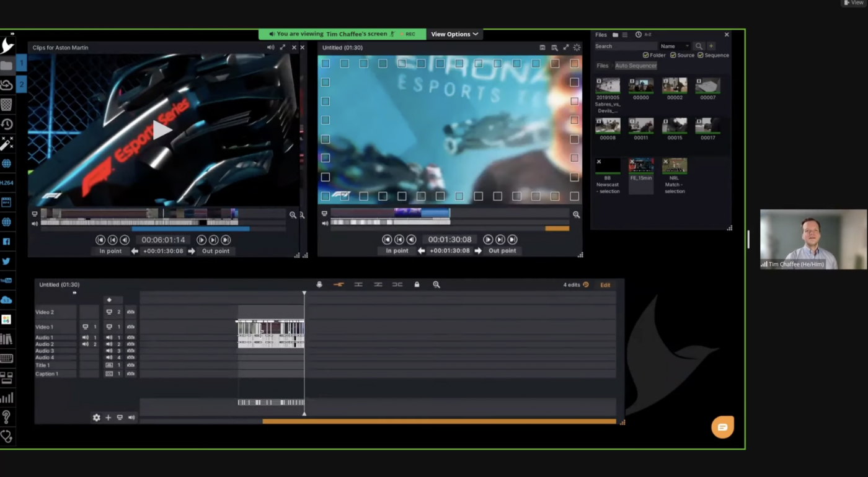Expand Clips for Aston Martin viewer fullscreen
The width and height of the screenshot is (868, 477).
point(283,47)
